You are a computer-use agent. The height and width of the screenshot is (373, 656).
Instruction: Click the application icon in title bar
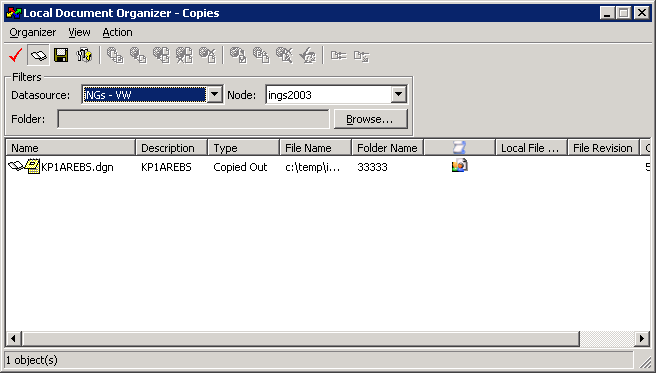(x=14, y=13)
